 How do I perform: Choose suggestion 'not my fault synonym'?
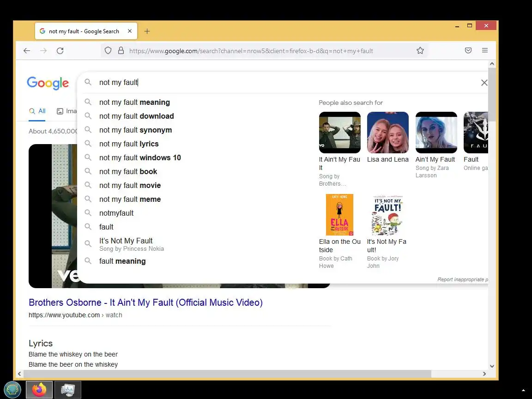coord(135,130)
